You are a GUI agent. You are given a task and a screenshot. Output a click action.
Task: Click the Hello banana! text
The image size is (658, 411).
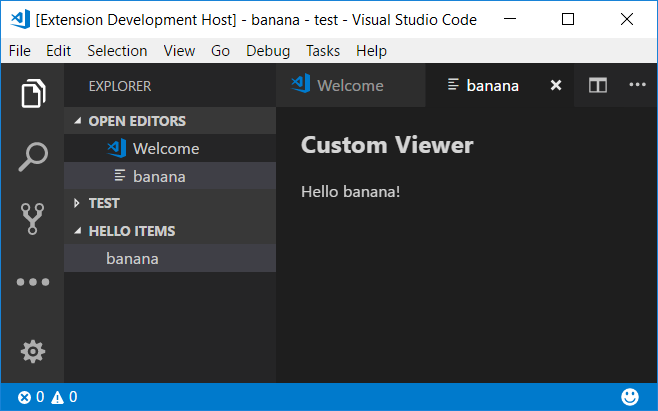pyautogui.click(x=350, y=192)
